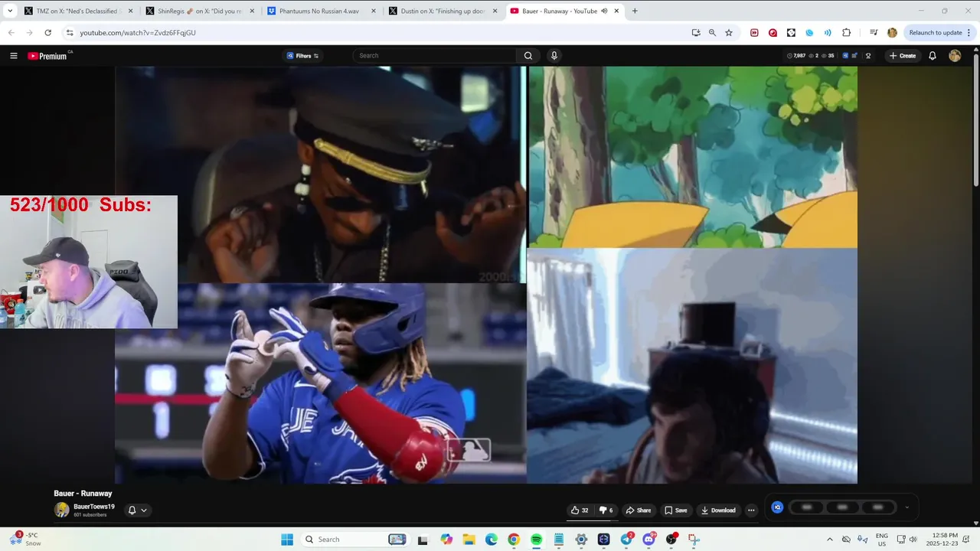
Task: Click the blue sound waves extension icon
Action: pyautogui.click(x=828, y=33)
